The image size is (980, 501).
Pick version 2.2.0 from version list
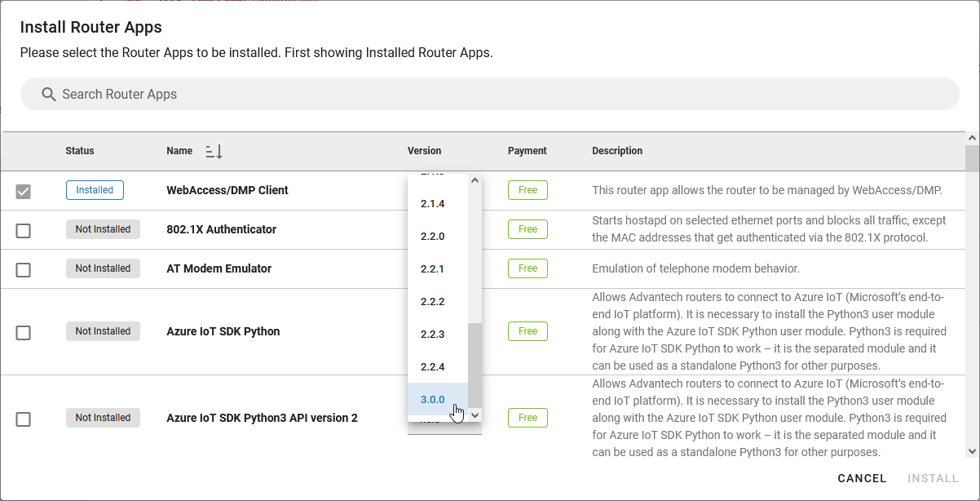click(433, 237)
